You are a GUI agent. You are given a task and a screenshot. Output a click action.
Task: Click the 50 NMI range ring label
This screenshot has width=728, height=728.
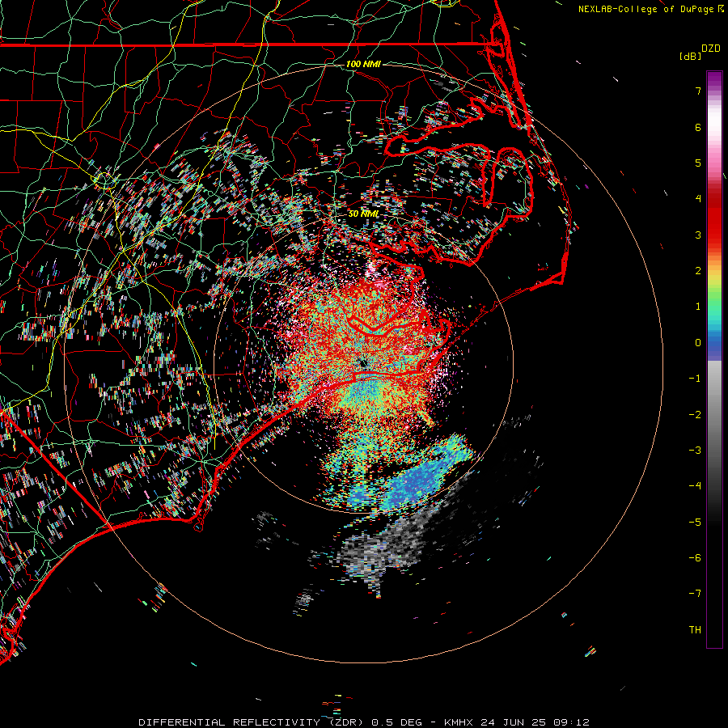(x=363, y=214)
